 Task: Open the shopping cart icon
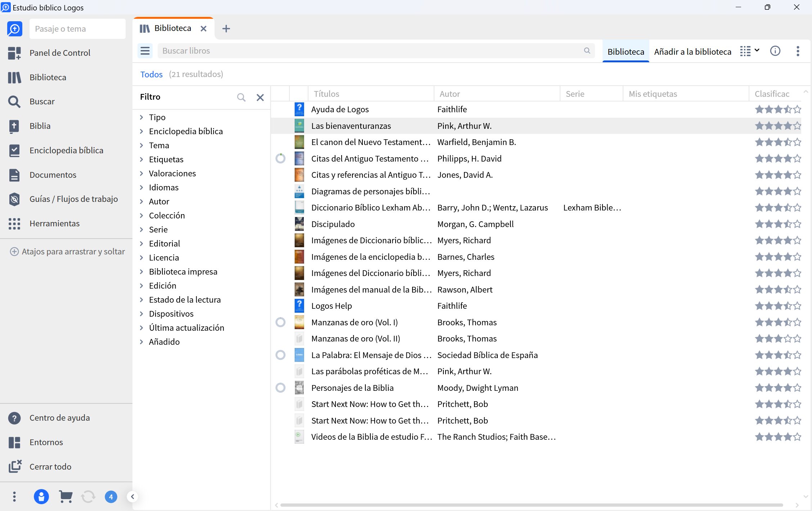66,497
